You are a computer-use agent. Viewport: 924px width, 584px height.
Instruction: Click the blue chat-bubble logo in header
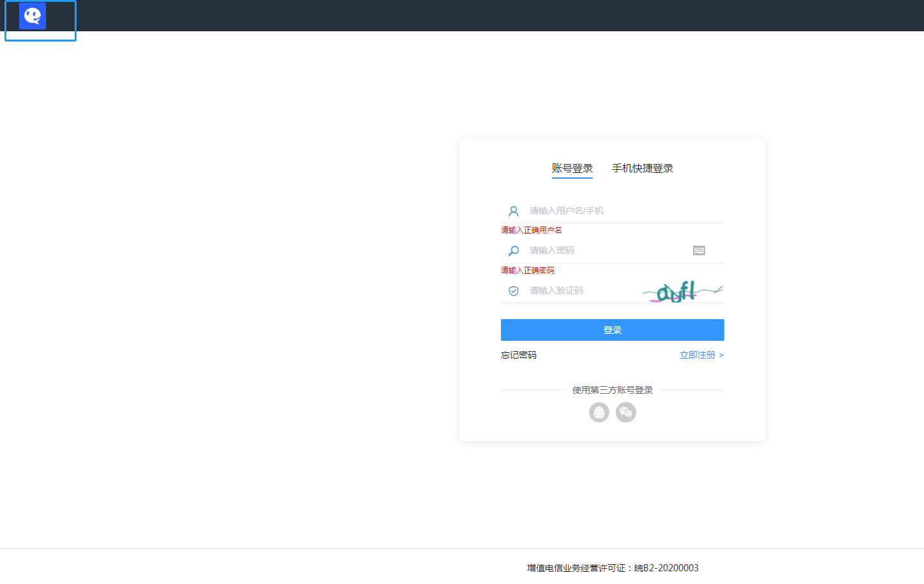[x=33, y=16]
